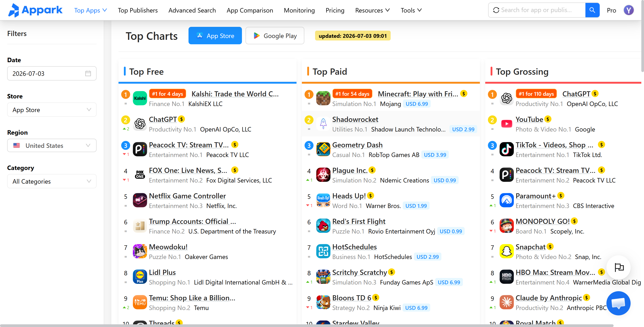Open Trump Accounts: Official app link
The image size is (644, 327).
coord(192,221)
